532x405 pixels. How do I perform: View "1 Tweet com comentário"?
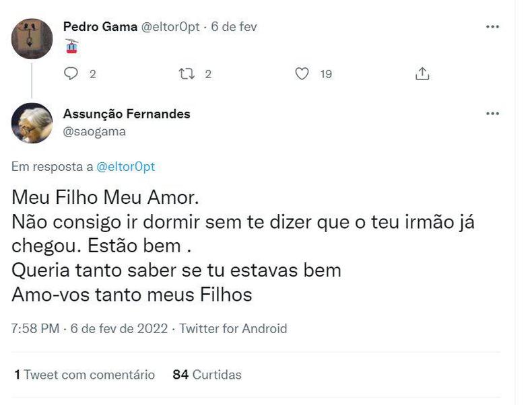tap(84, 375)
